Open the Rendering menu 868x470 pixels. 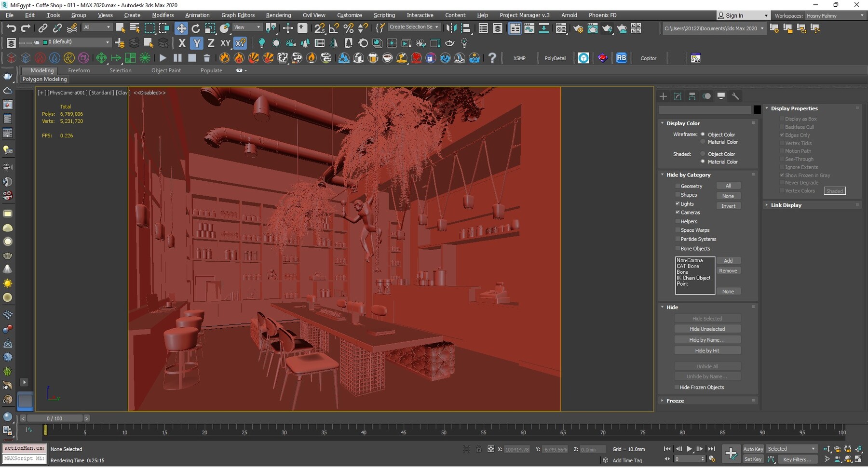tap(278, 15)
